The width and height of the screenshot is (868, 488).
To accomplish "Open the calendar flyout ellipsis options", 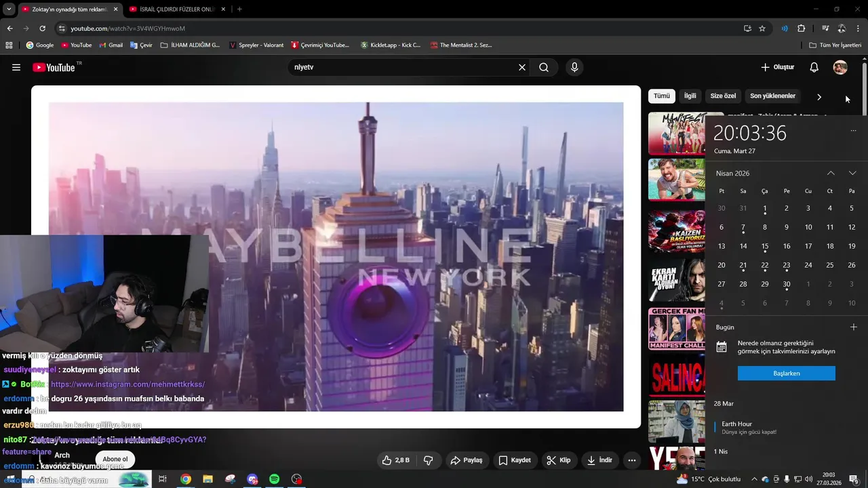I will (x=853, y=131).
